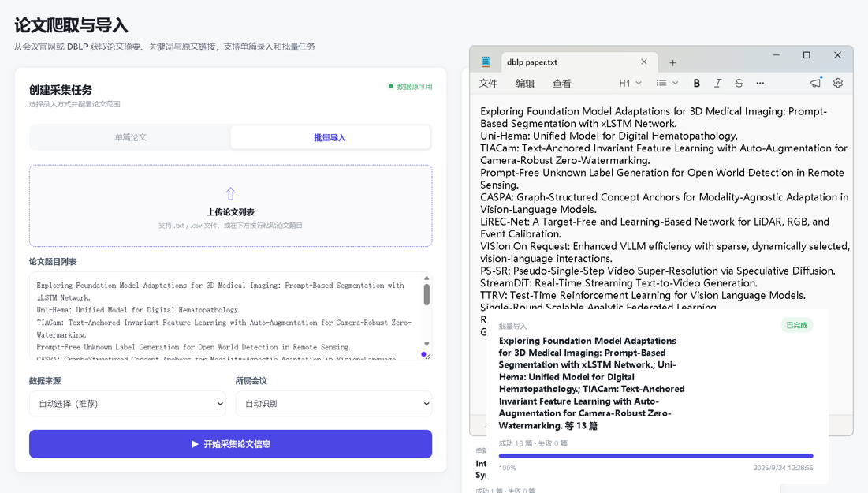The image size is (868, 493).
Task: Open the 查看 menu in Notepad
Action: [x=562, y=83]
